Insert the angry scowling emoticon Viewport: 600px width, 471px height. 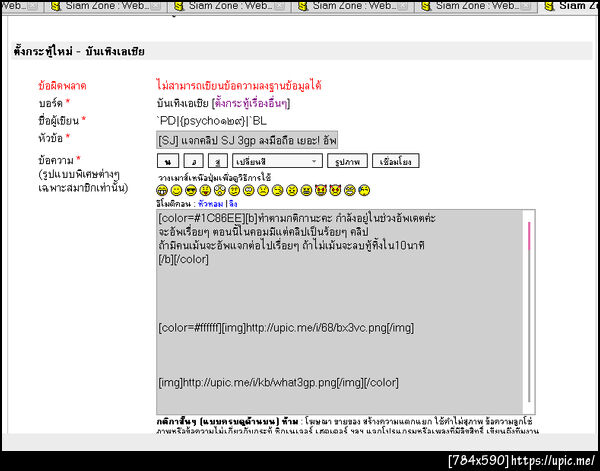[x=292, y=190]
